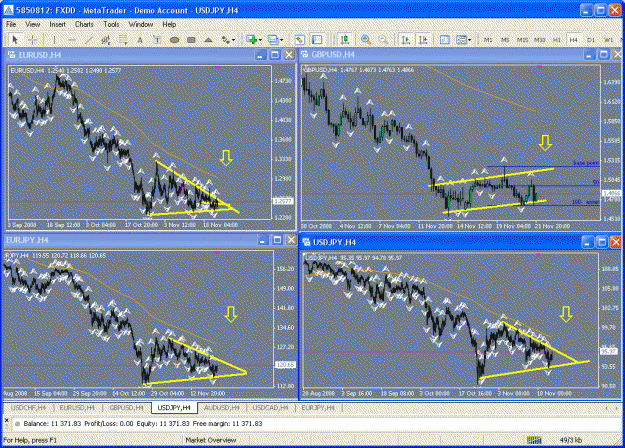The width and height of the screenshot is (625, 448).
Task: Select the Text Label 'T' tool
Action: (x=157, y=39)
